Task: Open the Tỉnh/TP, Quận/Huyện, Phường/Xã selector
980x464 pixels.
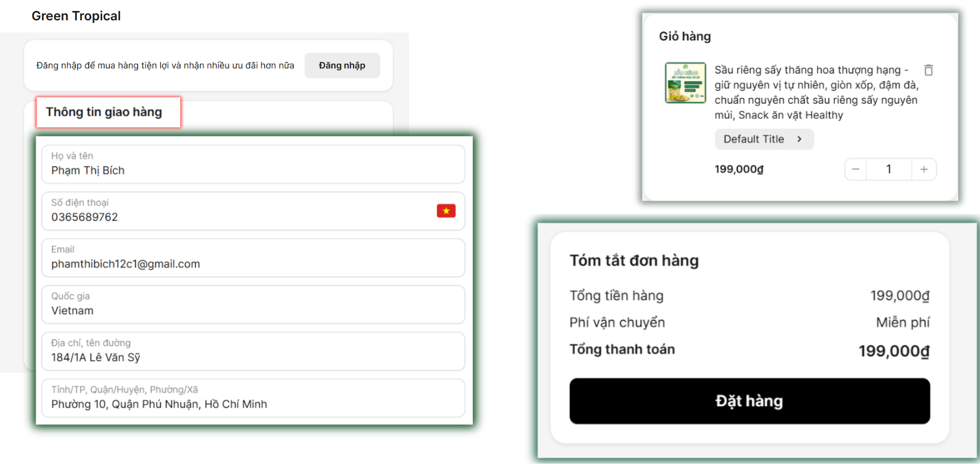Action: point(253,398)
